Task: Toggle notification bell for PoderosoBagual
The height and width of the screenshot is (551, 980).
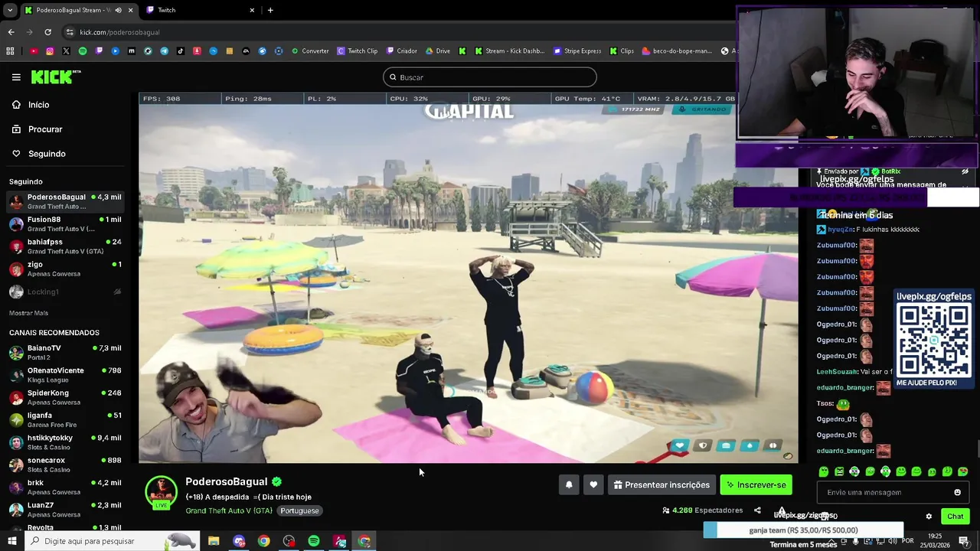Action: [x=569, y=484]
